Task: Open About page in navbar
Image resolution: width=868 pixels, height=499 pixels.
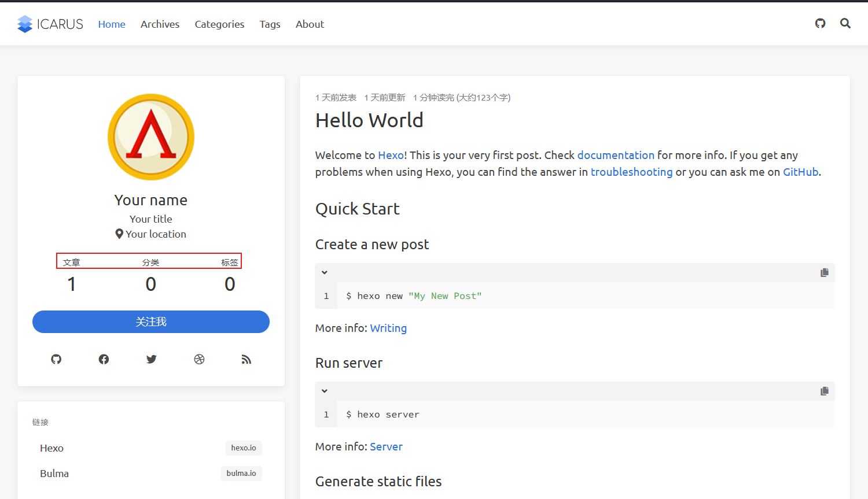Action: coord(310,24)
